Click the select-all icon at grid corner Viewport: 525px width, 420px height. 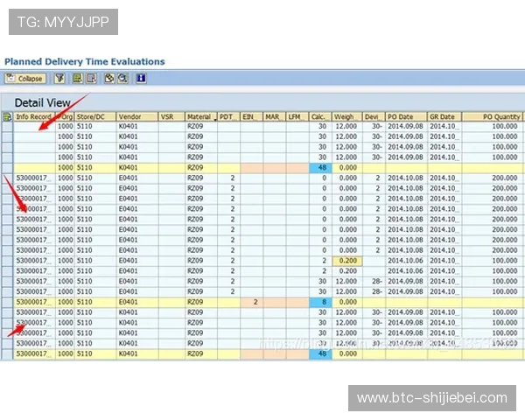[7, 115]
